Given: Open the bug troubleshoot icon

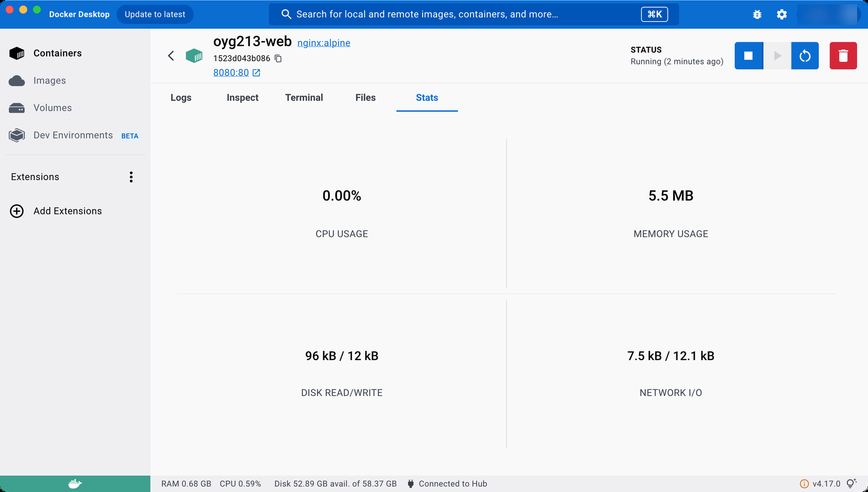Looking at the screenshot, I should coord(757,15).
